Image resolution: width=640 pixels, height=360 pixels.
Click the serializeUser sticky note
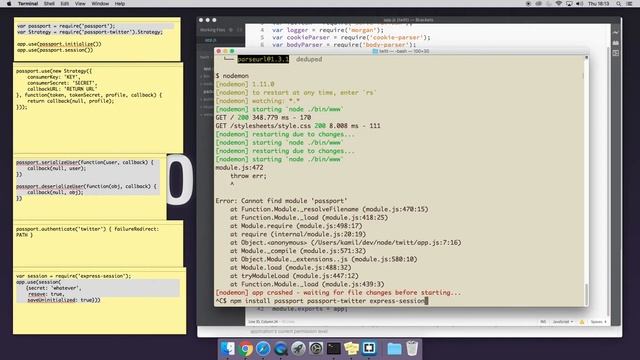point(90,187)
